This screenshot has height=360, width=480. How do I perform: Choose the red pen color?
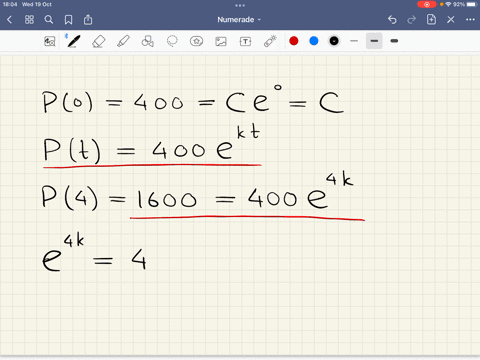(294, 41)
